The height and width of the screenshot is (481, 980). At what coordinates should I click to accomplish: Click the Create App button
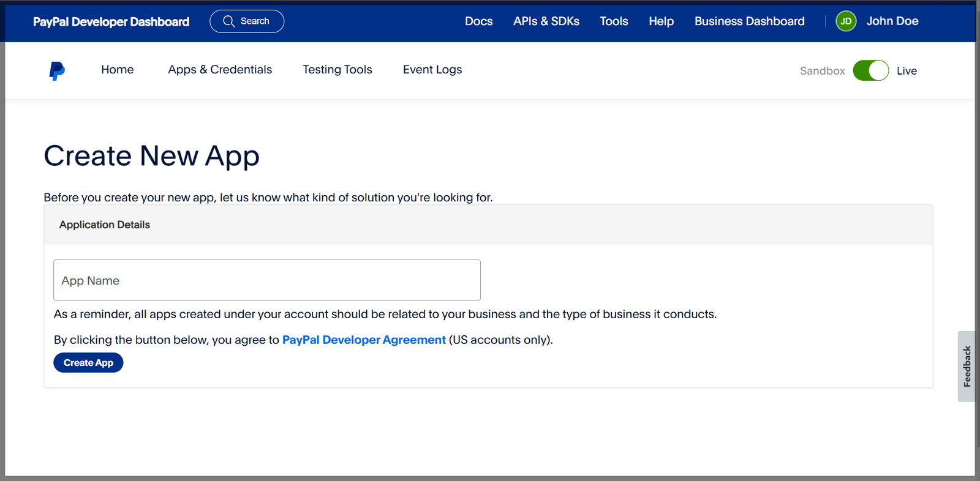pyautogui.click(x=88, y=363)
